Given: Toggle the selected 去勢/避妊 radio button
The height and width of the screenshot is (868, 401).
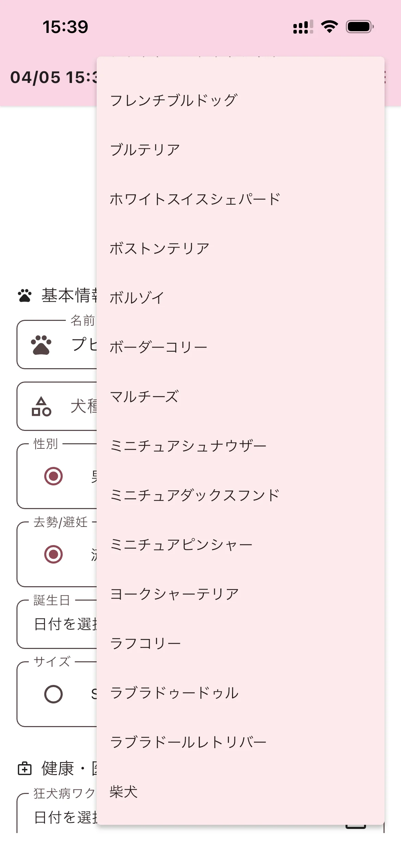Looking at the screenshot, I should click(x=53, y=554).
